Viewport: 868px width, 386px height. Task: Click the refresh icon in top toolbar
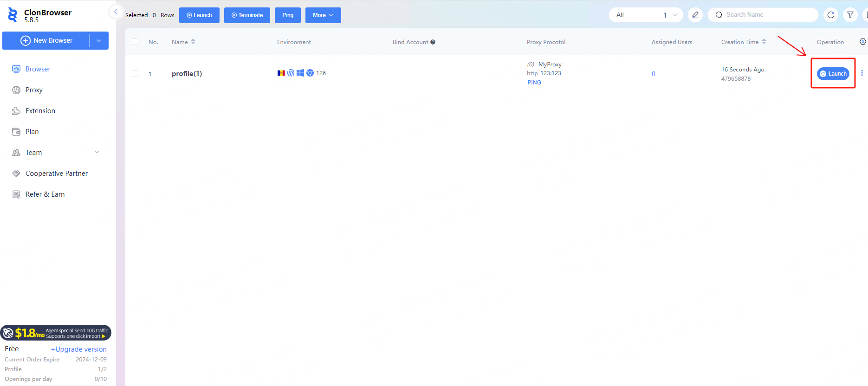tap(831, 15)
